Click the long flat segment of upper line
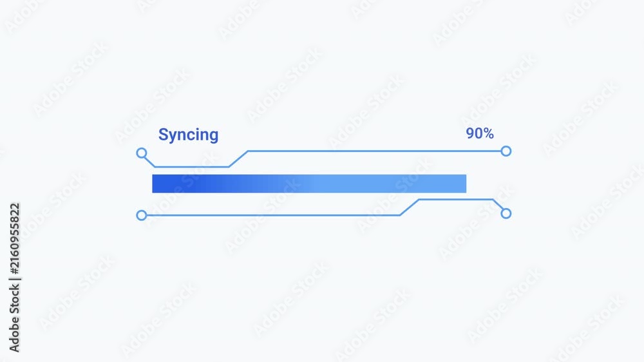This screenshot has width=644, height=362. tap(375, 151)
